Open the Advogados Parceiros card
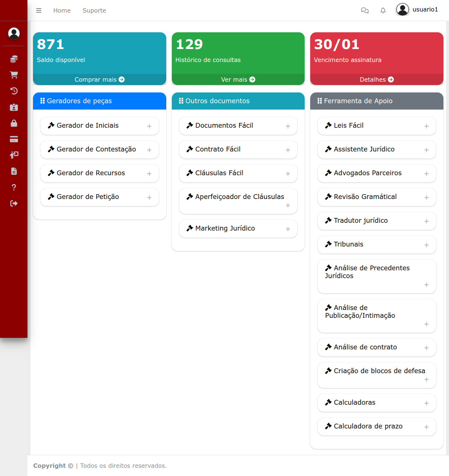Image resolution: width=449 pixels, height=476 pixels. coord(377,173)
